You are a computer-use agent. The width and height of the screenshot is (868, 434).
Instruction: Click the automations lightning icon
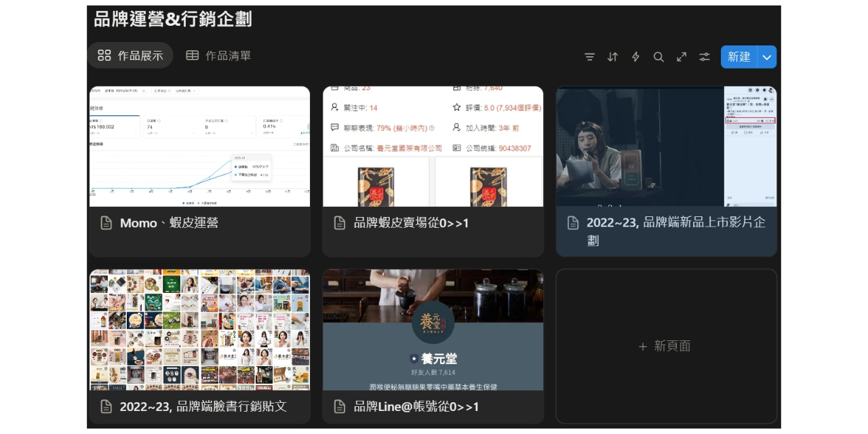635,57
